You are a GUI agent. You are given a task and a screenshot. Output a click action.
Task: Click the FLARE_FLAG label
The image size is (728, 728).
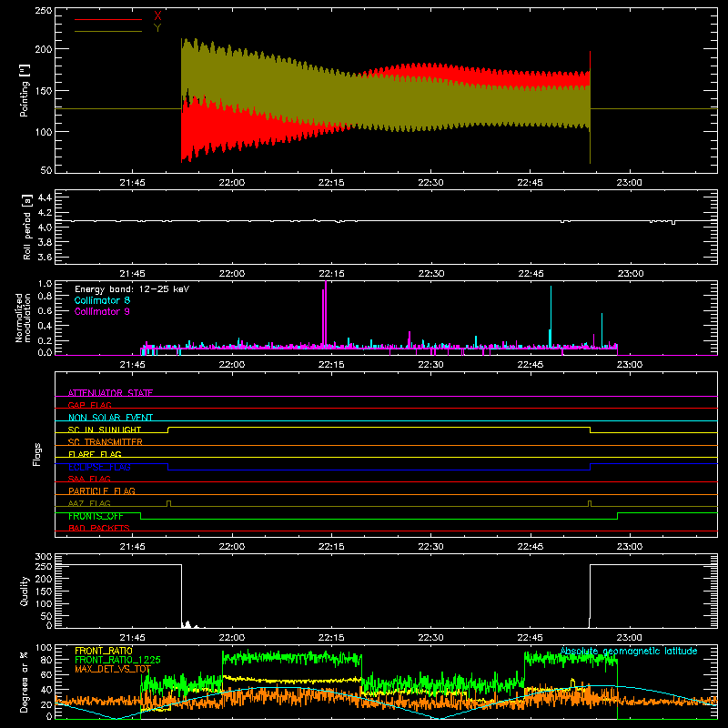[95, 454]
